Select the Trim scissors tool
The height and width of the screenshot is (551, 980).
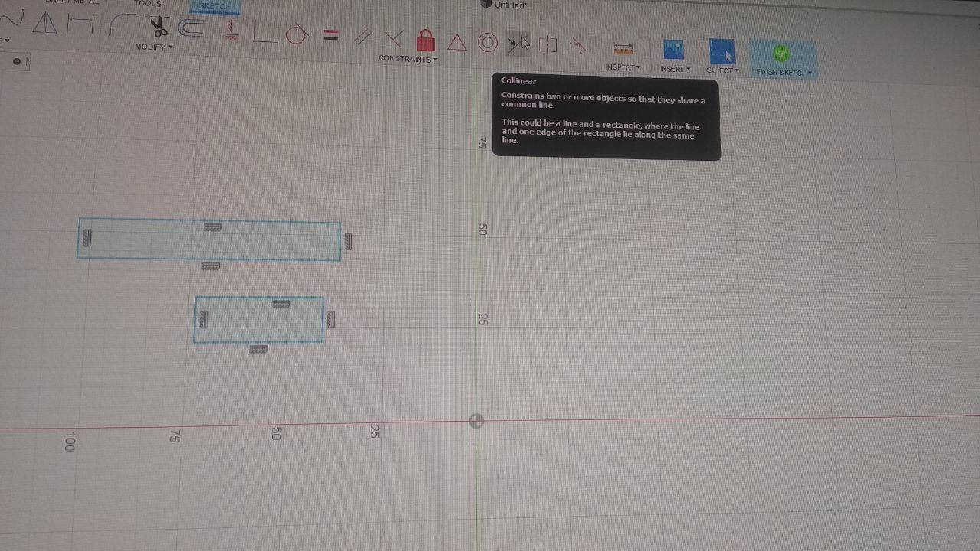click(158, 28)
